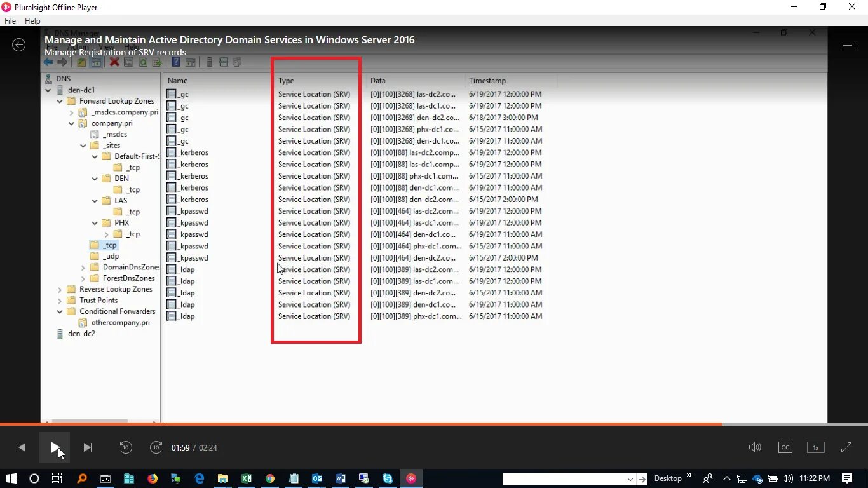The height and width of the screenshot is (488, 868).
Task: Click the Show/Hide Console Tree toolbar icon
Action: click(96, 62)
